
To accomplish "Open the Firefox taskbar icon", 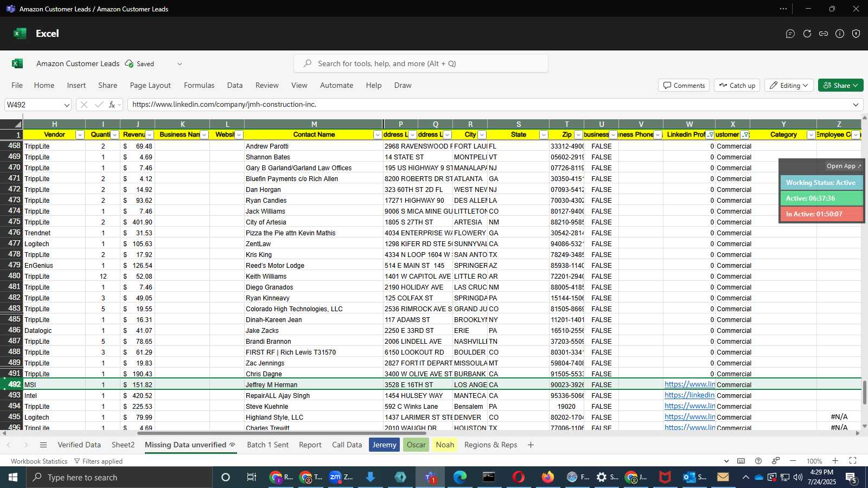I will (548, 477).
